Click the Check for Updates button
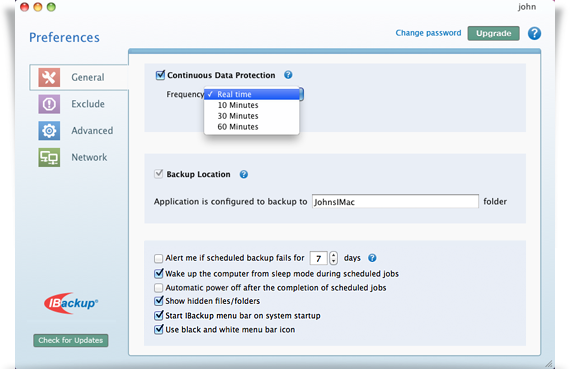Viewport: 570px width, 369px height. click(x=71, y=341)
